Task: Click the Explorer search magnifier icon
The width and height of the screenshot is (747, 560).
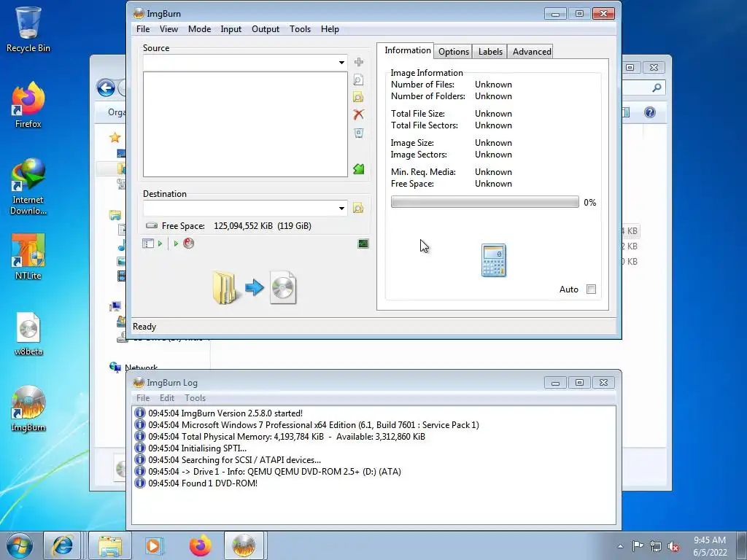Action: [657, 87]
